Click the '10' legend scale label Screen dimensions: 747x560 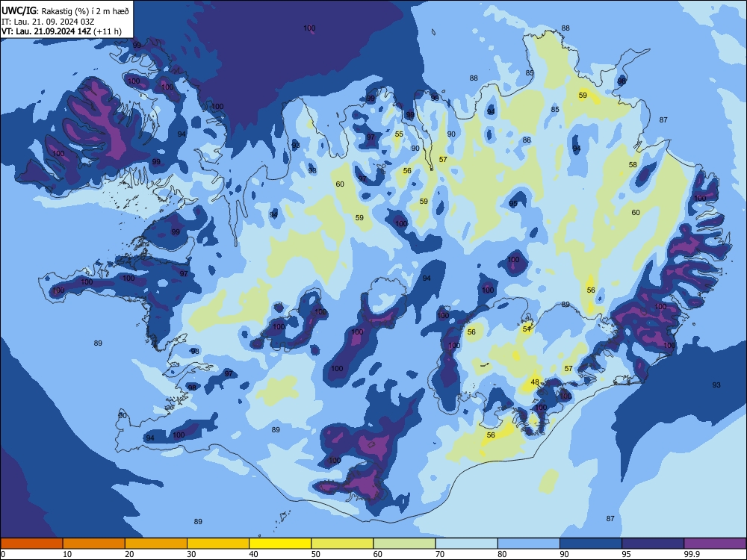click(67, 554)
